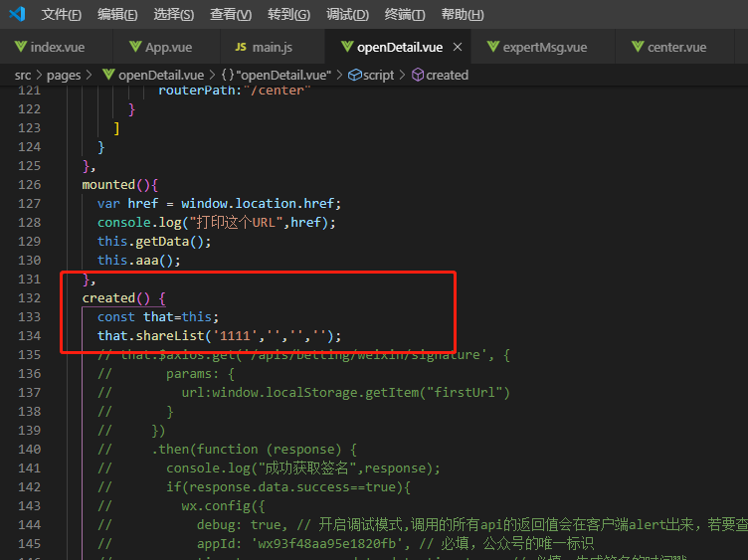Click the closing bracket on line 123
Screen dimensions: 748x560
point(116,128)
